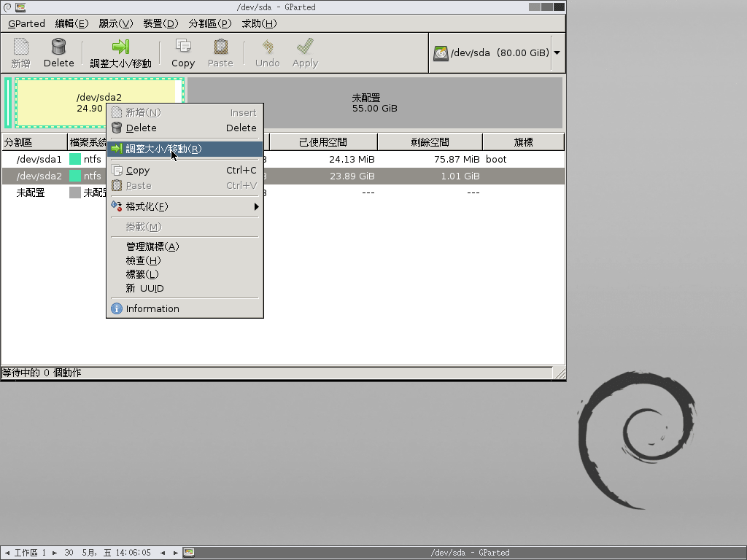Click the 剩餘空間 column header

coord(430,142)
